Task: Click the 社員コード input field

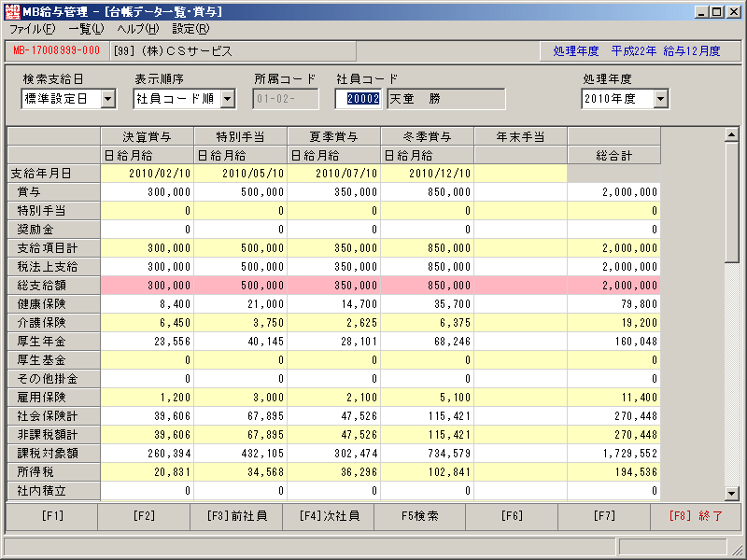Action: click(359, 99)
